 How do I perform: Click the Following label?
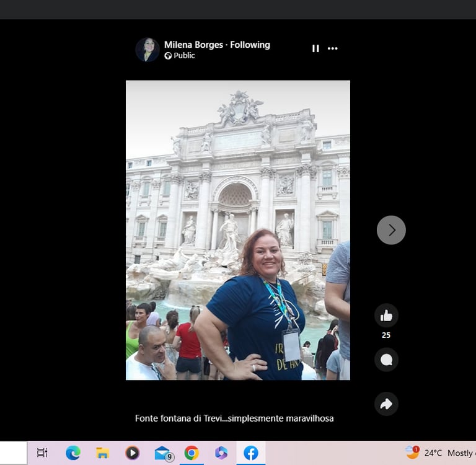tap(250, 45)
